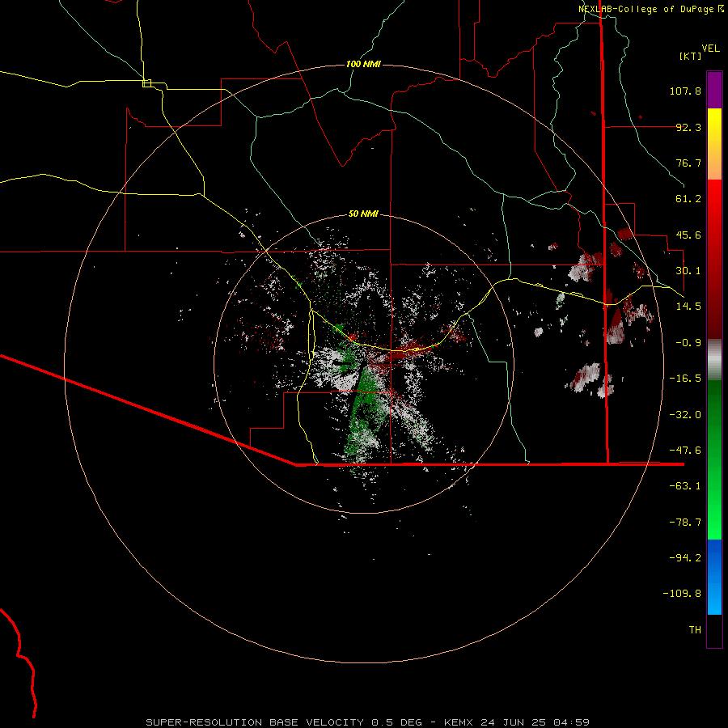Select the -63.1 velocity legend value
728x728 pixels.
tap(685, 486)
